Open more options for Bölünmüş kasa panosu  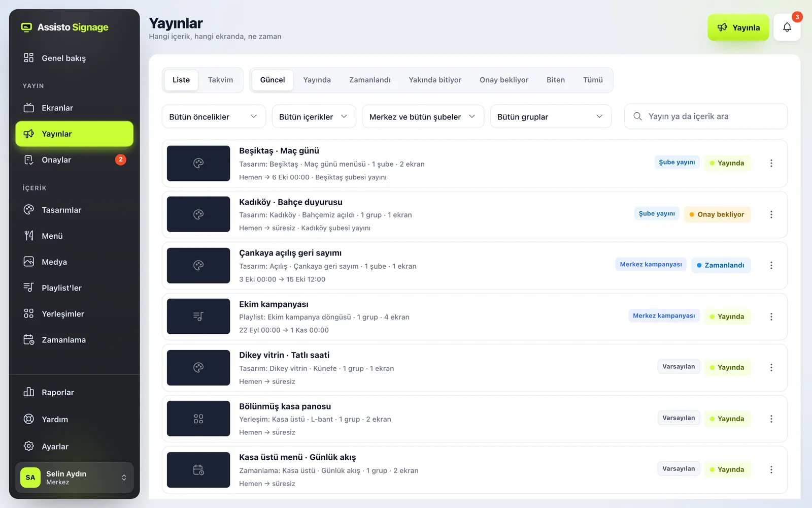[x=771, y=419]
